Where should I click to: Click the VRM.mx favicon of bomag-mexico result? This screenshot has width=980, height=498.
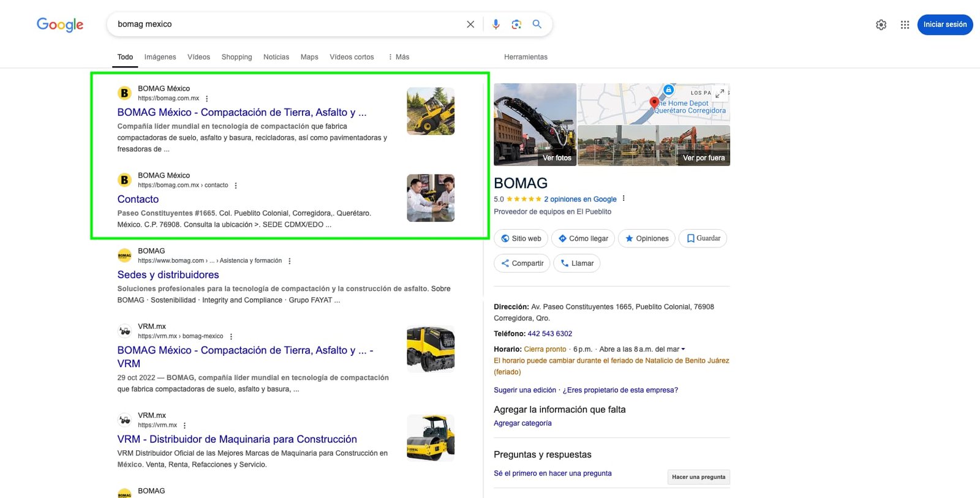point(125,331)
